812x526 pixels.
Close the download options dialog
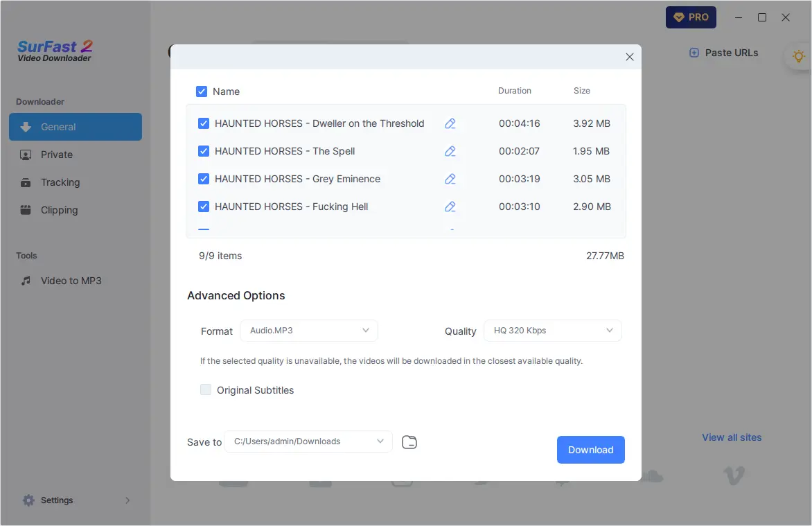(629, 57)
